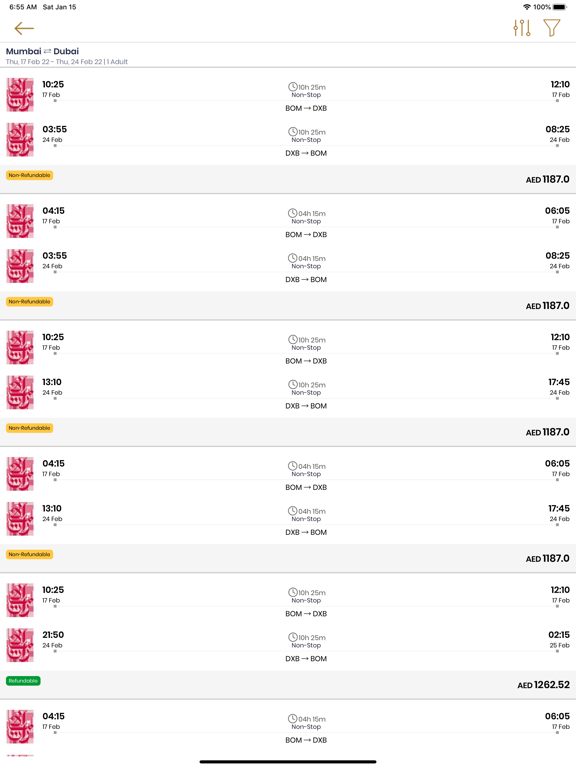576x768 pixels.
Task: Tap the green Refundable badge
Action: coord(23,681)
